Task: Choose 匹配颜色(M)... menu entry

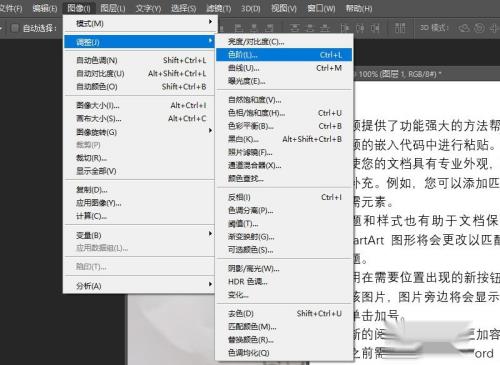Action: pyautogui.click(x=284, y=327)
